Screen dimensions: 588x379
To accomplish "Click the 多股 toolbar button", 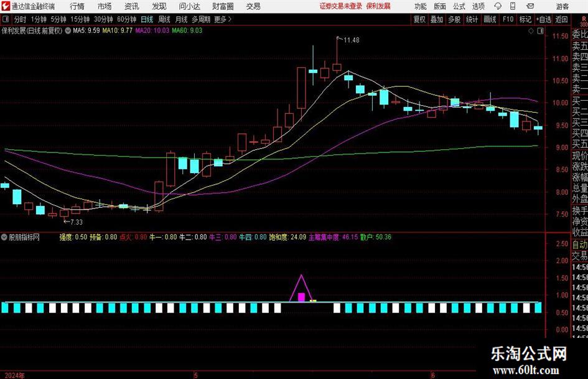I will click(x=454, y=19).
